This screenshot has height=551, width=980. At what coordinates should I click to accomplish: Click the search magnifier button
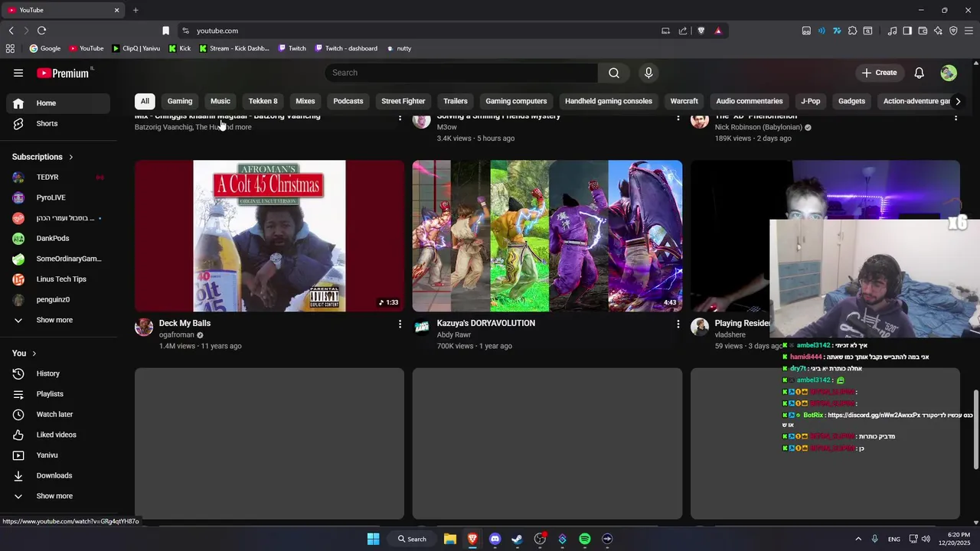click(x=614, y=73)
